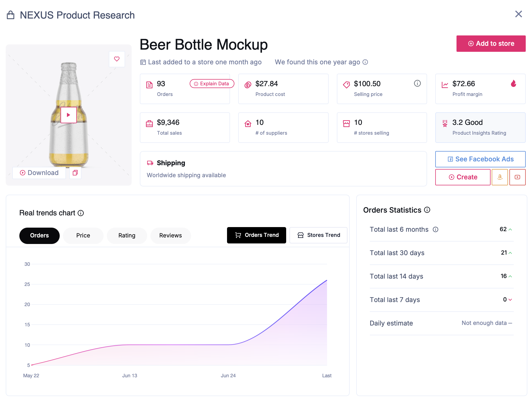Click the Shipping truck icon
This screenshot has height=398, width=532.
(150, 163)
